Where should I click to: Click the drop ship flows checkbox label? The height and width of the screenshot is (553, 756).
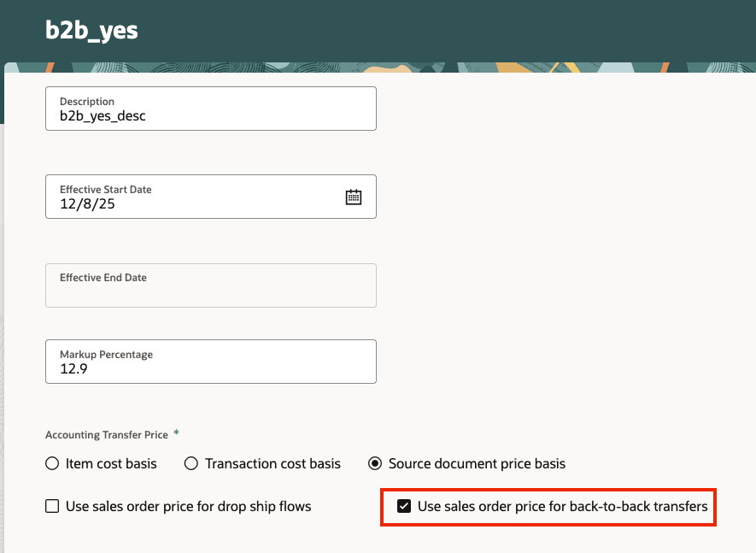[188, 506]
